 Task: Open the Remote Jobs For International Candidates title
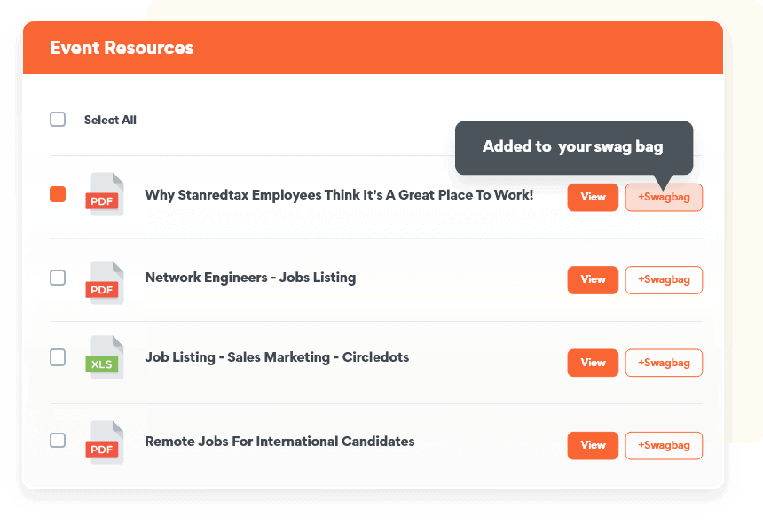click(x=279, y=441)
